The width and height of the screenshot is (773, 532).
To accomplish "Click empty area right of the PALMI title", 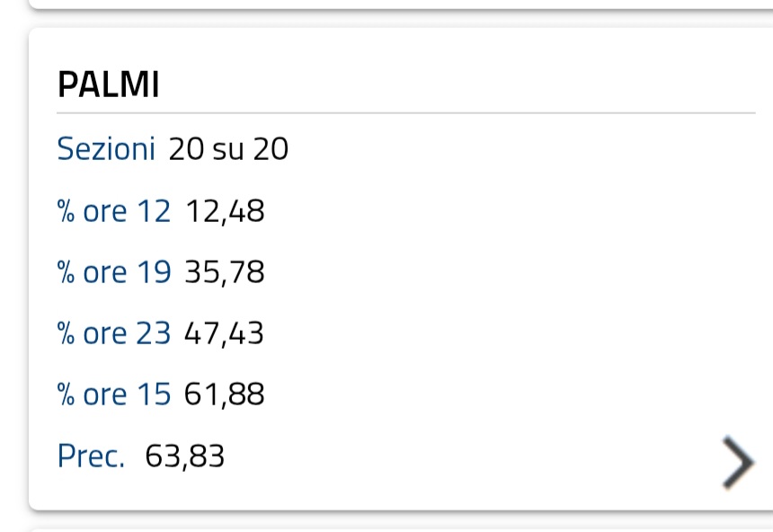I will (458, 84).
